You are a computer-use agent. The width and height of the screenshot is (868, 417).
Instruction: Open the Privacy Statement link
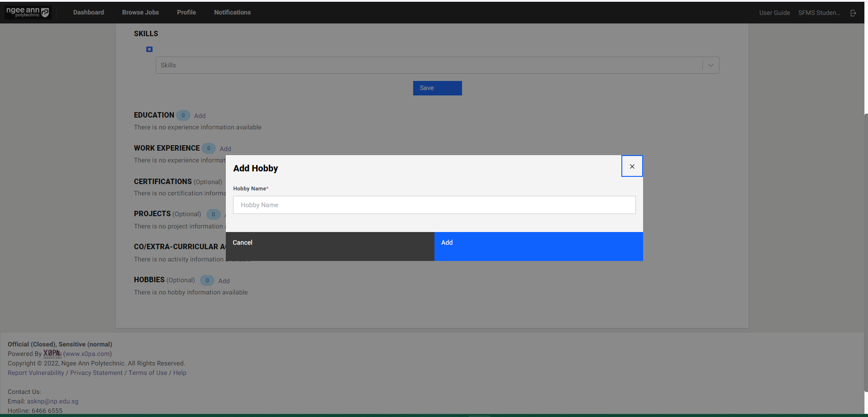[96, 373]
